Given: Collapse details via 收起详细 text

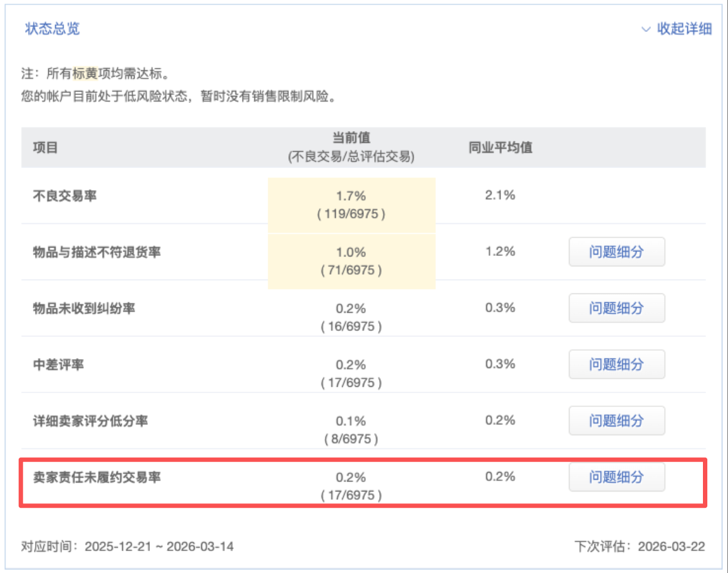Looking at the screenshot, I should [684, 29].
